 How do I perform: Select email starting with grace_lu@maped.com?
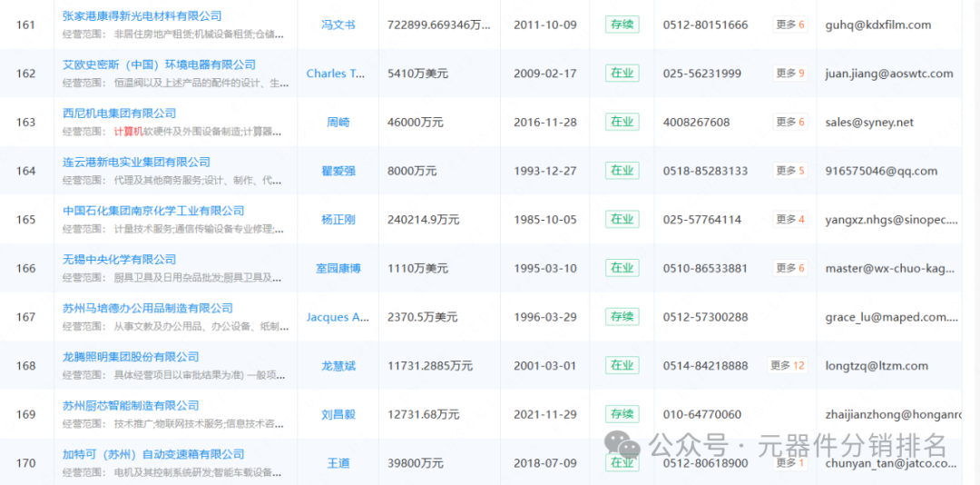(x=891, y=317)
